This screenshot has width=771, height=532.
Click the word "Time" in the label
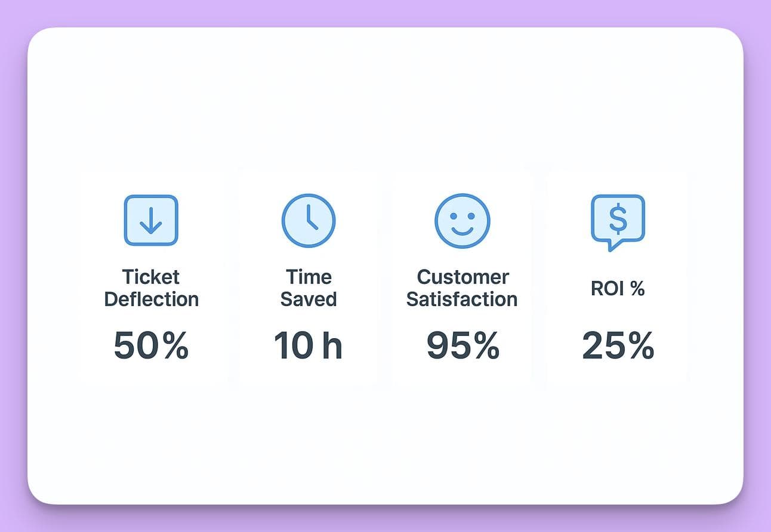coord(309,277)
